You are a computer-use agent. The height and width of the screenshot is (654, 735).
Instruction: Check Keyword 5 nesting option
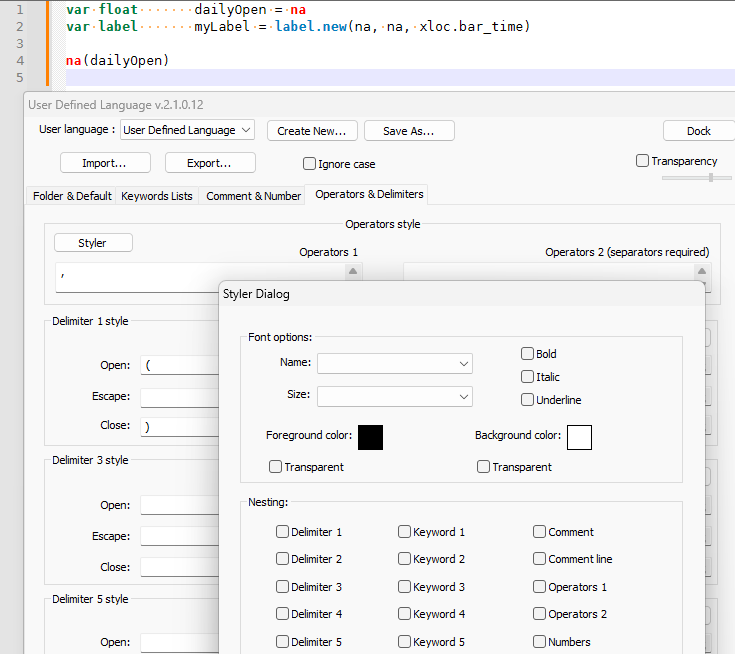[x=404, y=641]
